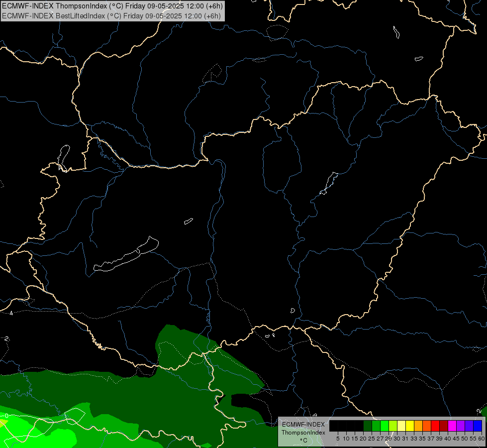Click the contour label 2 at left edge
Viewport: 487px width, 448px height.
[x=6, y=339]
